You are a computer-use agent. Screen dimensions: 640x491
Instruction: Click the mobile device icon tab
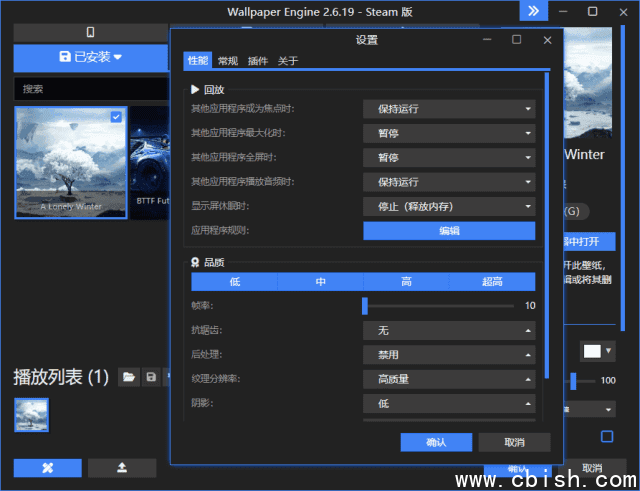pos(91,33)
